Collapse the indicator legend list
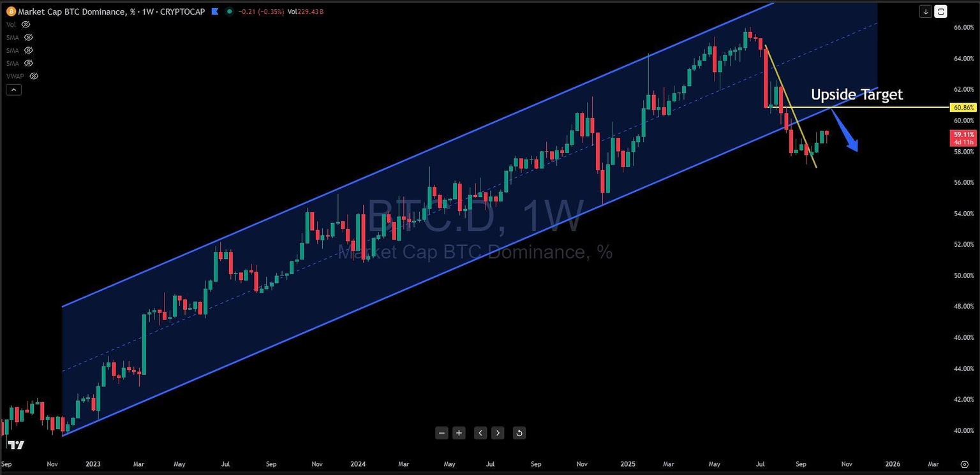 point(13,90)
